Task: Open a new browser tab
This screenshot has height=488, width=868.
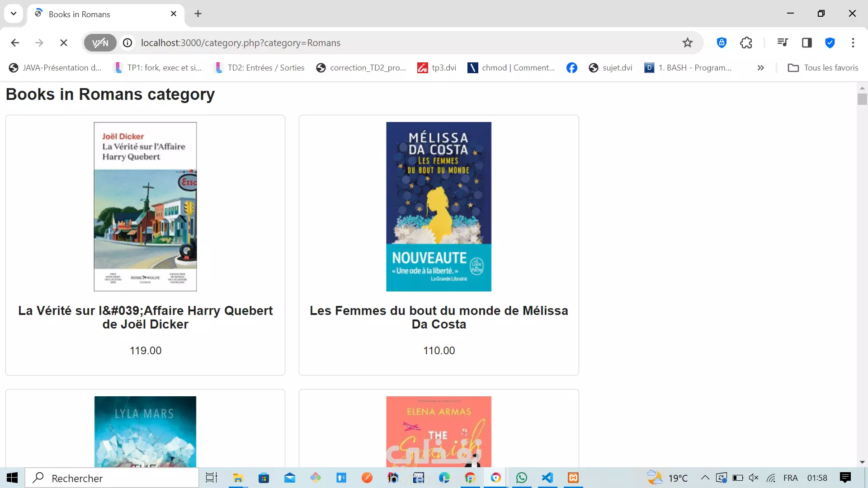Action: pos(198,14)
